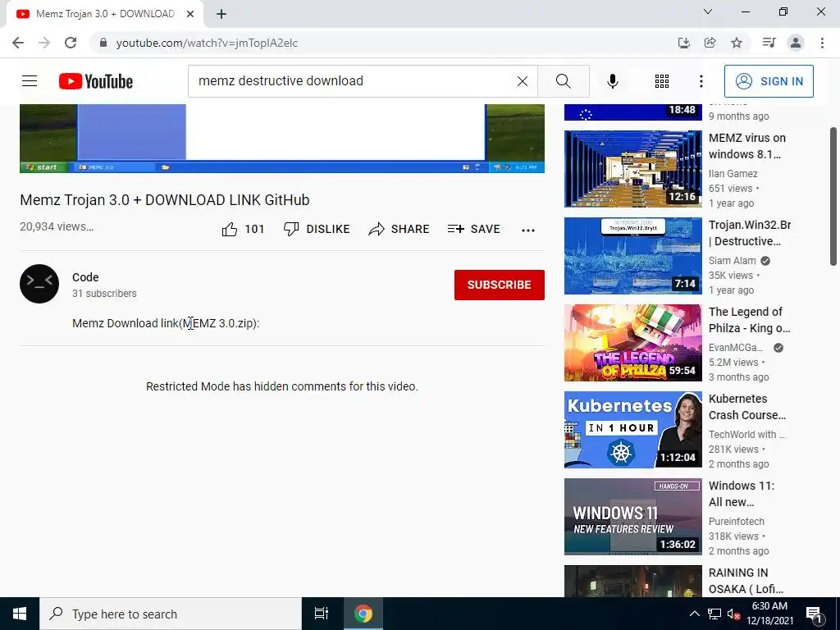Open the Trojan.Win32.Br Destructive video title
The height and width of the screenshot is (630, 840).
coord(750,233)
